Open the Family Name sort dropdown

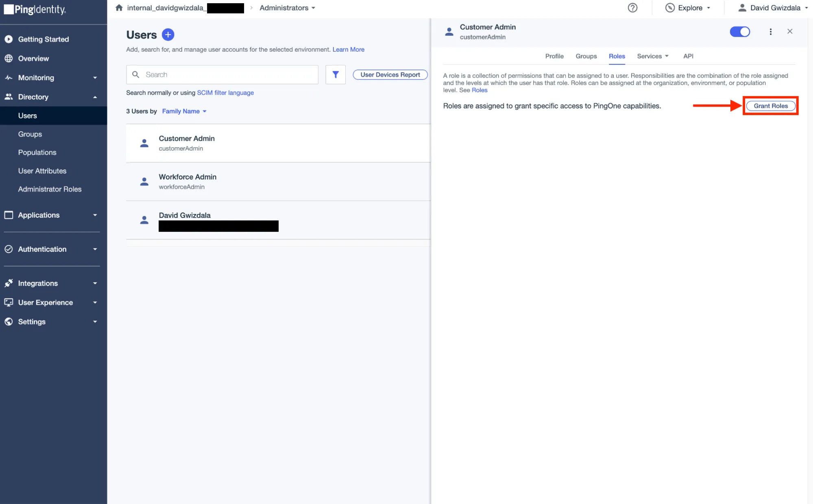point(184,111)
